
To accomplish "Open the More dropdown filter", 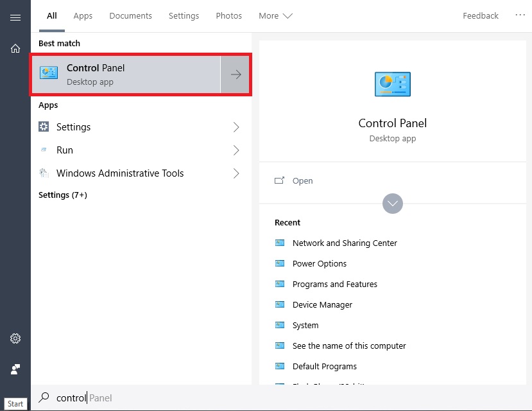I will (275, 16).
